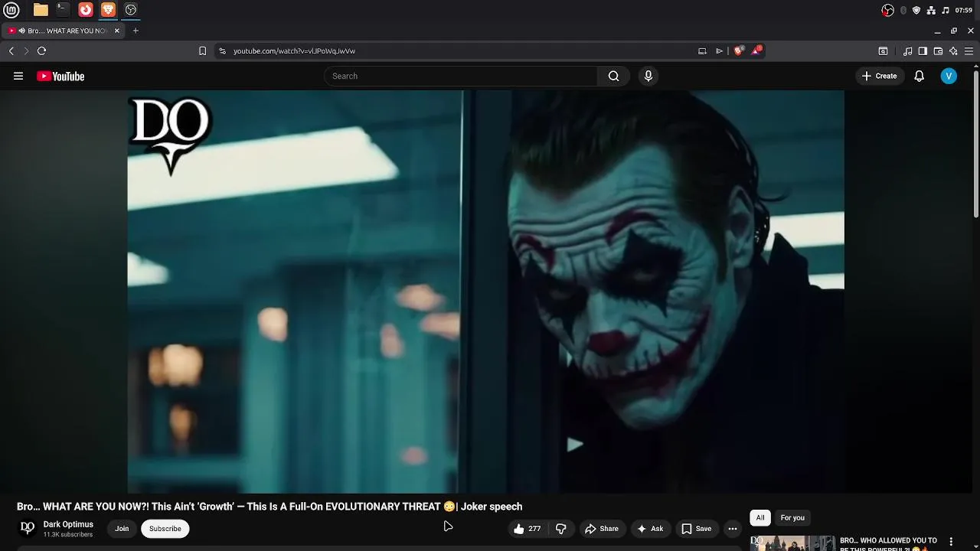Image resolution: width=980 pixels, height=551 pixels.
Task: Open the Ask AI button
Action: click(x=650, y=529)
